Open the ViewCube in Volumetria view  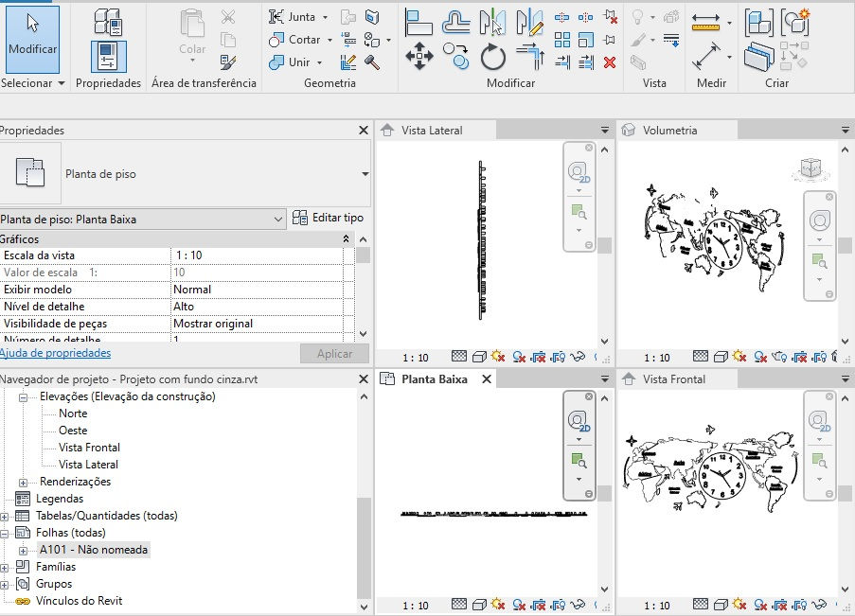(810, 168)
